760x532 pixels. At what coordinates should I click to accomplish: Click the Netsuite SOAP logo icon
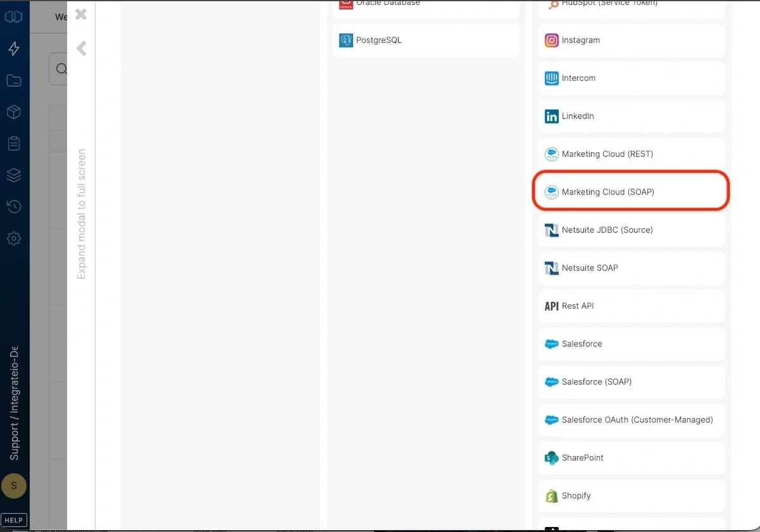point(552,269)
